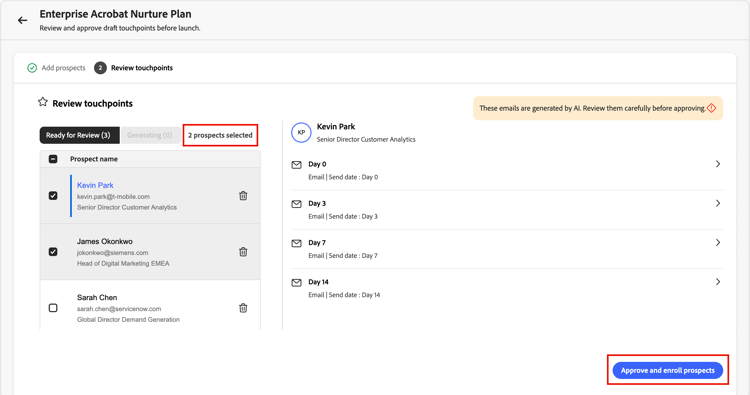
Task: Expand the Day 0 touchpoint chevron
Action: pyautogui.click(x=718, y=164)
